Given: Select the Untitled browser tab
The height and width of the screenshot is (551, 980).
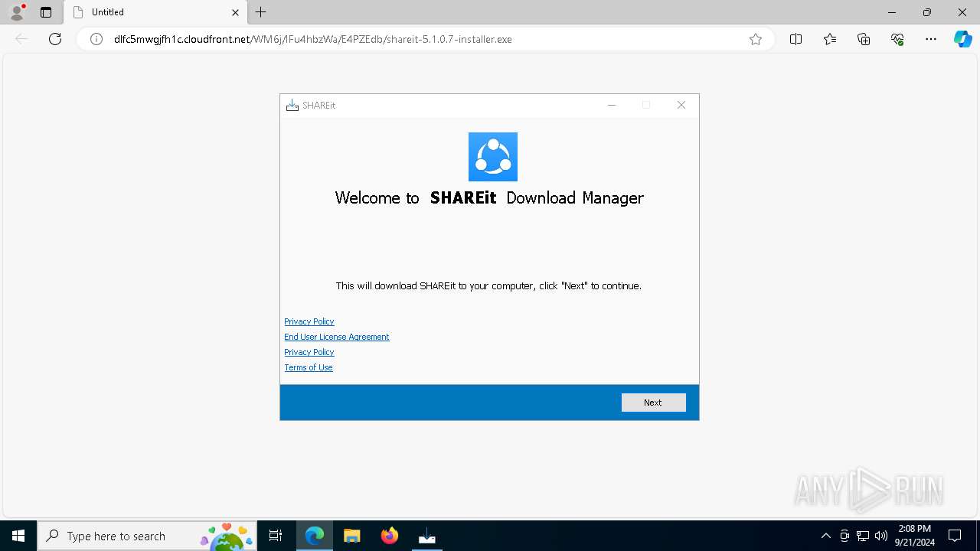Looking at the screenshot, I should pos(156,12).
